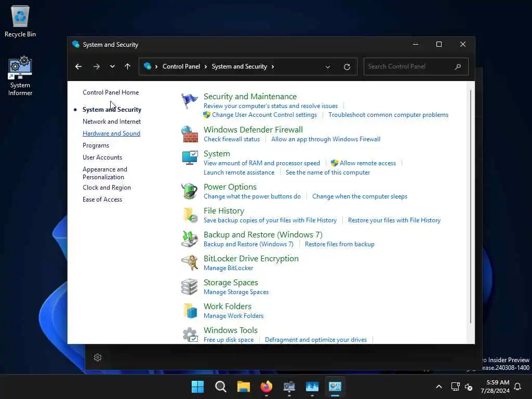
Task: Open the clock and date in taskbar
Action: [495, 387]
